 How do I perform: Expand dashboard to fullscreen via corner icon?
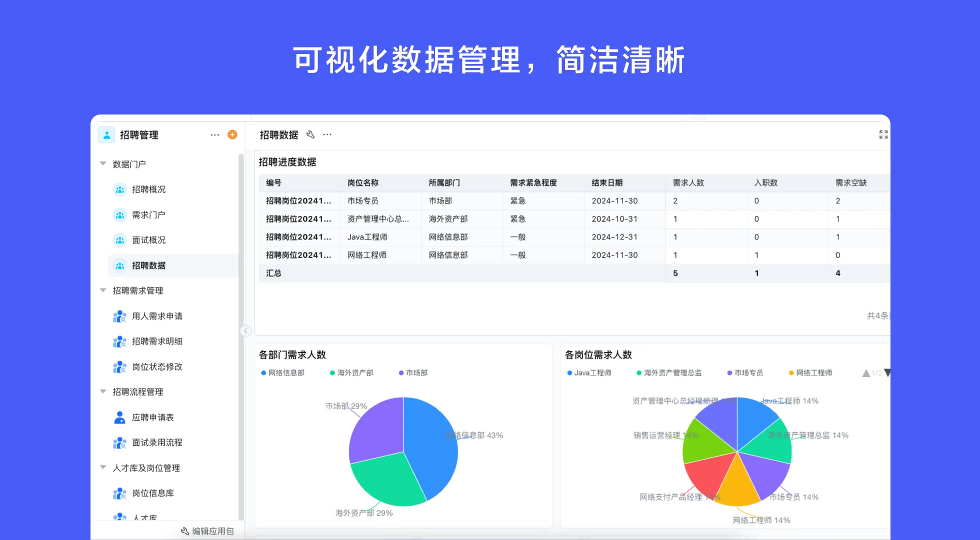pos(883,133)
